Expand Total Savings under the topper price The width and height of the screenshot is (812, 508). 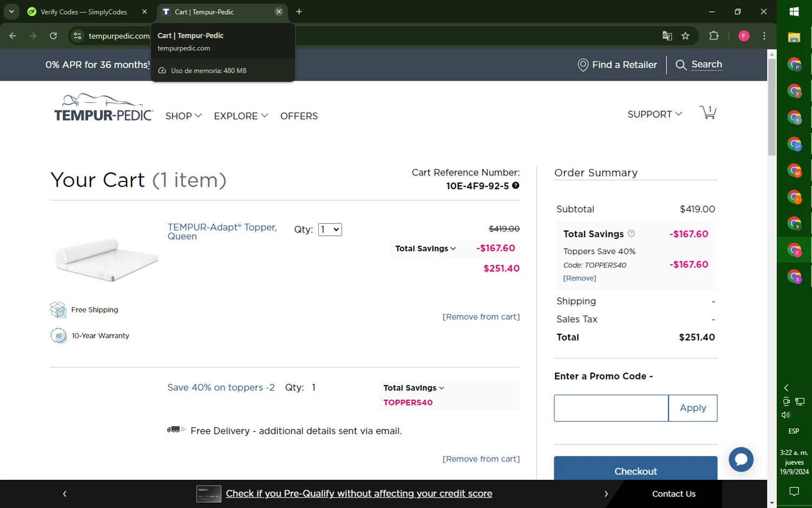click(x=425, y=249)
